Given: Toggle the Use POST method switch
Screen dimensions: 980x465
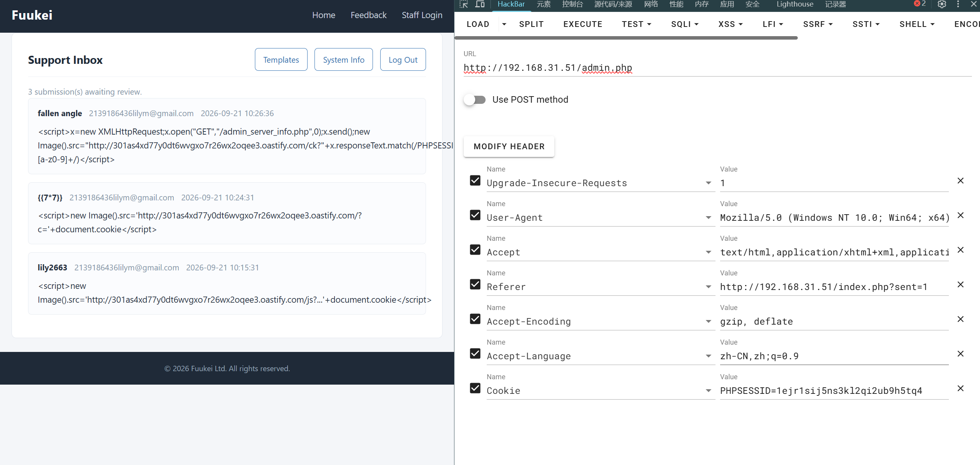Looking at the screenshot, I should pos(475,100).
